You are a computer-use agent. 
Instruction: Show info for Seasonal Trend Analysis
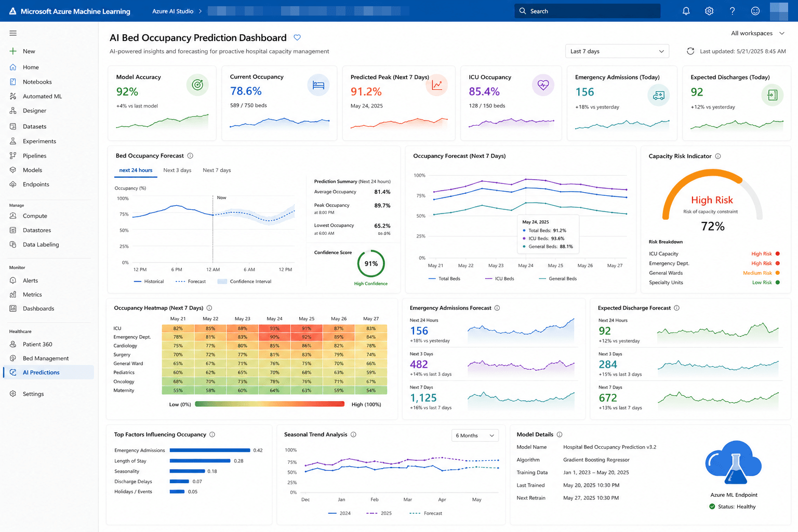[x=353, y=435]
